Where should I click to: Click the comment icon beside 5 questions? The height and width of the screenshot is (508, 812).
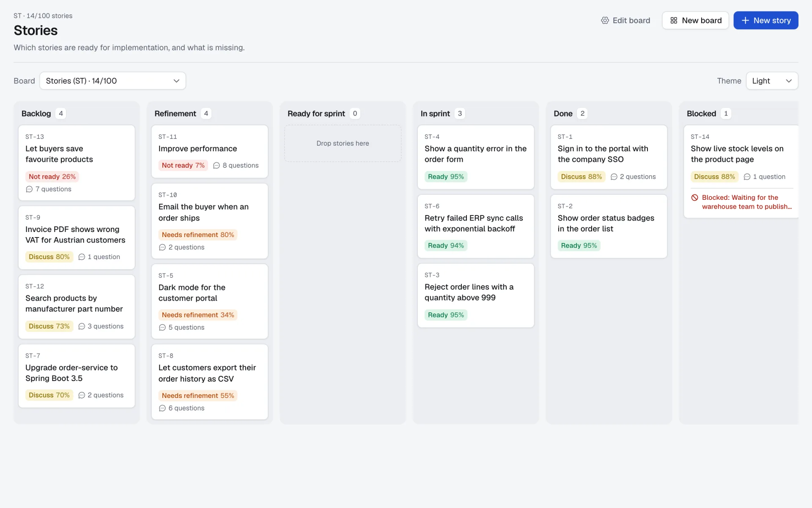point(162,328)
